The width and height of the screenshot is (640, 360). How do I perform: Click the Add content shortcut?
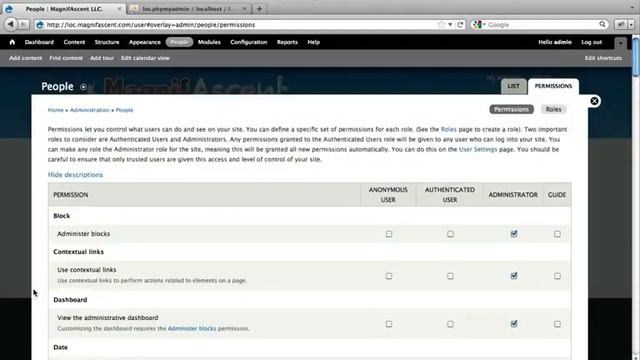26,58
